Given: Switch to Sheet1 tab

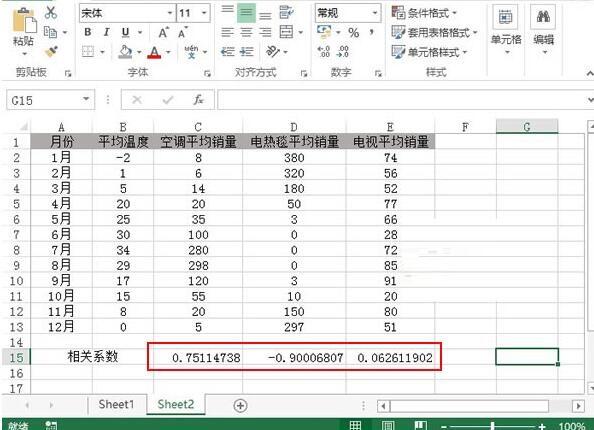Looking at the screenshot, I should coord(116,405).
